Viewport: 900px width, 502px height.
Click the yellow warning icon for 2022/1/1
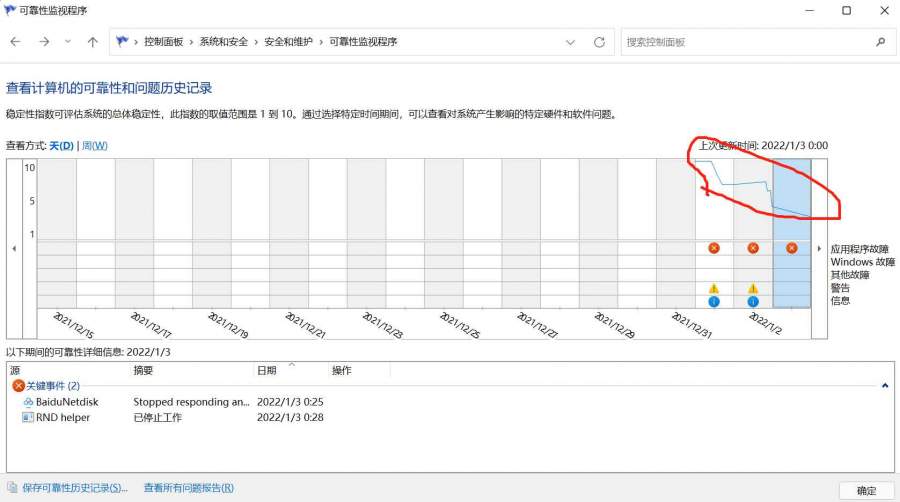coord(714,288)
